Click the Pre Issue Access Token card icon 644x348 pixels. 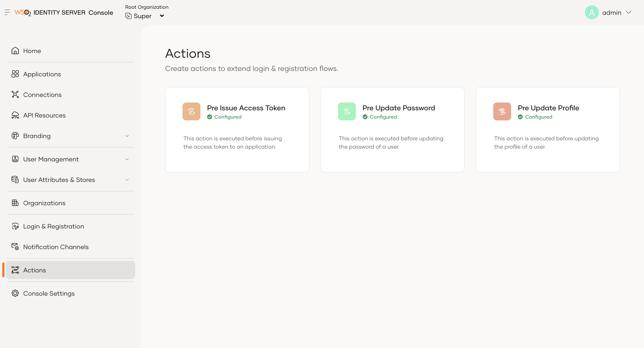tap(191, 111)
